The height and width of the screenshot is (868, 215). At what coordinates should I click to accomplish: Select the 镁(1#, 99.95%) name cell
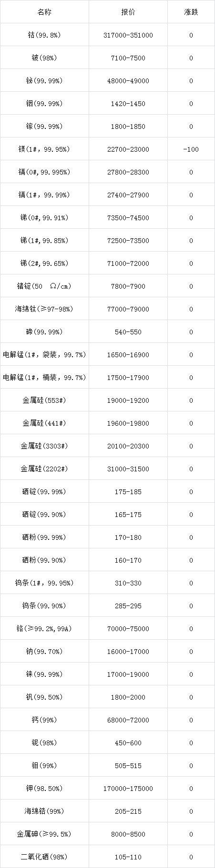click(44, 149)
